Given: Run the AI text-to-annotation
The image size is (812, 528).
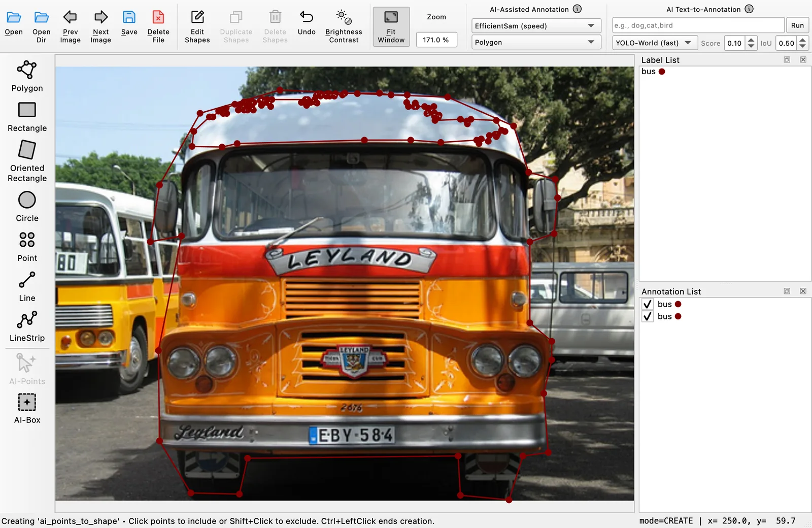Looking at the screenshot, I should point(797,25).
